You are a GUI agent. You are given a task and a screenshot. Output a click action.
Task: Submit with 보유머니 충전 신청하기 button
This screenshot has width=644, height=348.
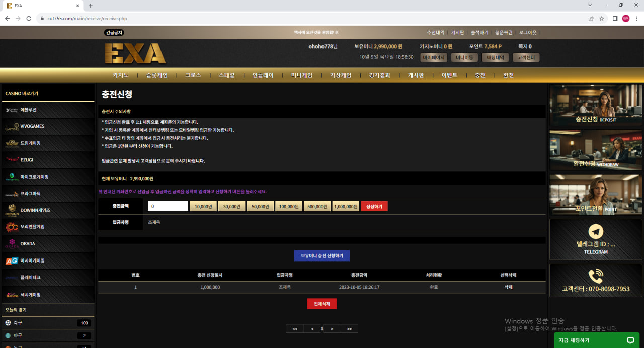tap(322, 256)
